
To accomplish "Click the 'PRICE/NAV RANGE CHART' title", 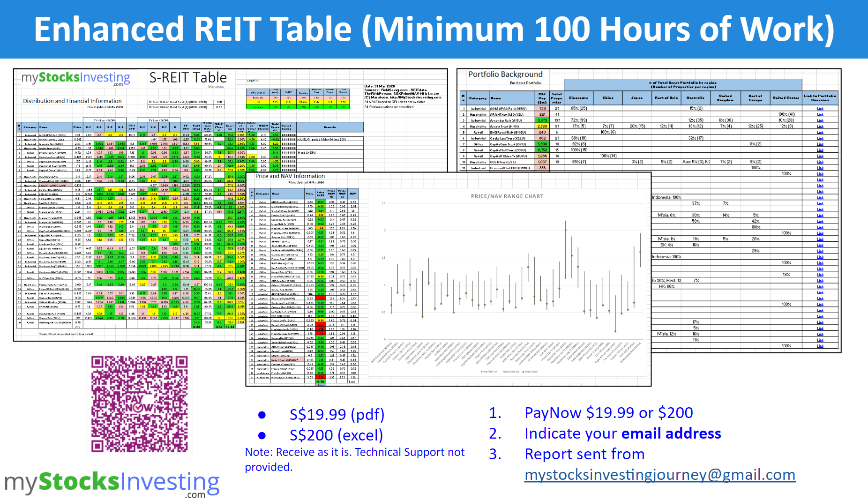I will click(507, 196).
